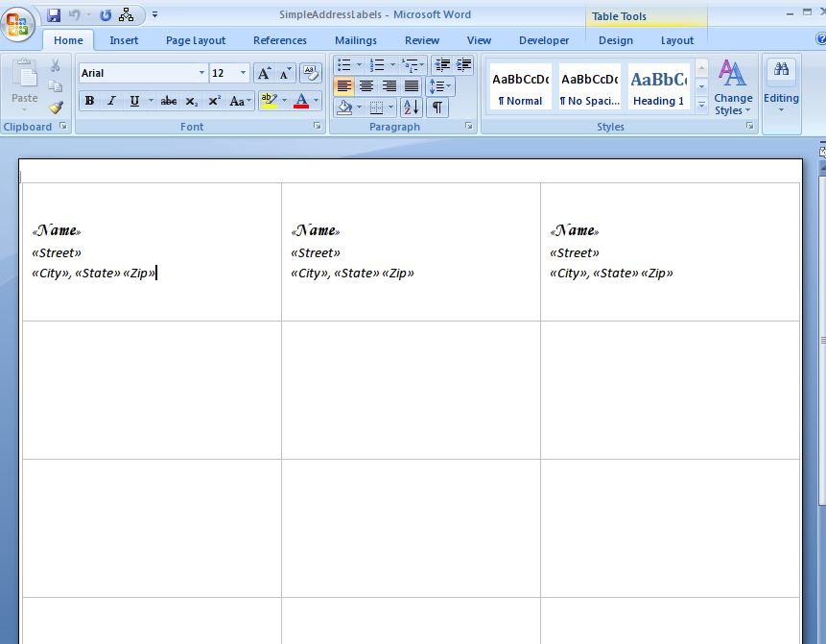
Task: Grow the font size
Action: tap(264, 73)
